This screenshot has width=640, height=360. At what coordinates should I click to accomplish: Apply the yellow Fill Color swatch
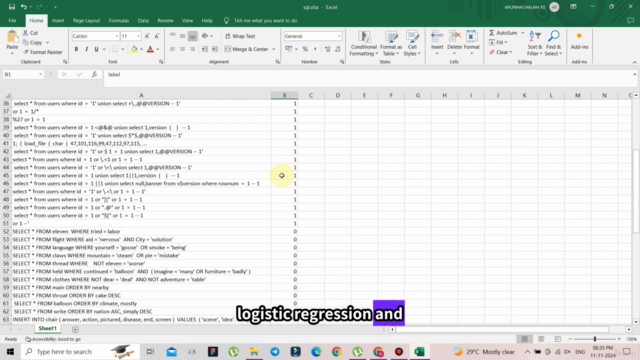pyautogui.click(x=134, y=49)
